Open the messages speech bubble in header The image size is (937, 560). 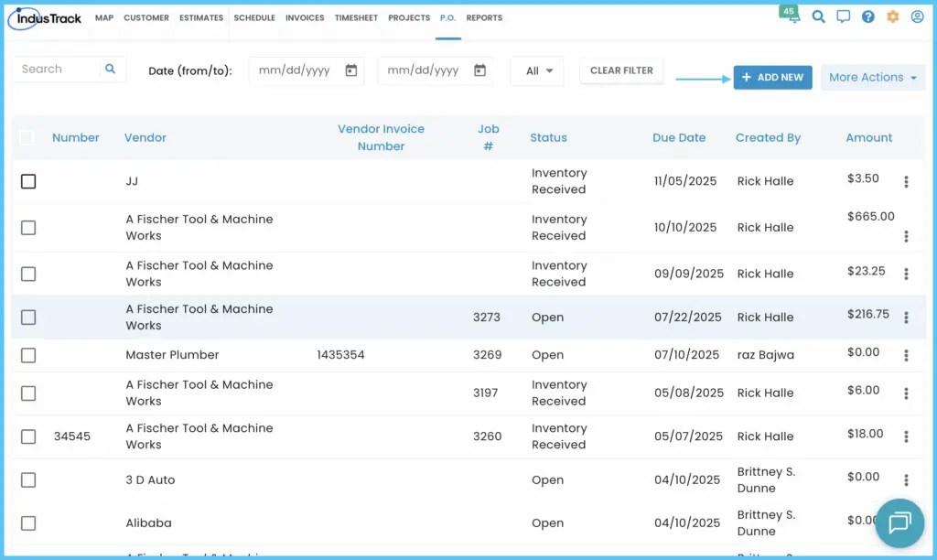pos(843,16)
